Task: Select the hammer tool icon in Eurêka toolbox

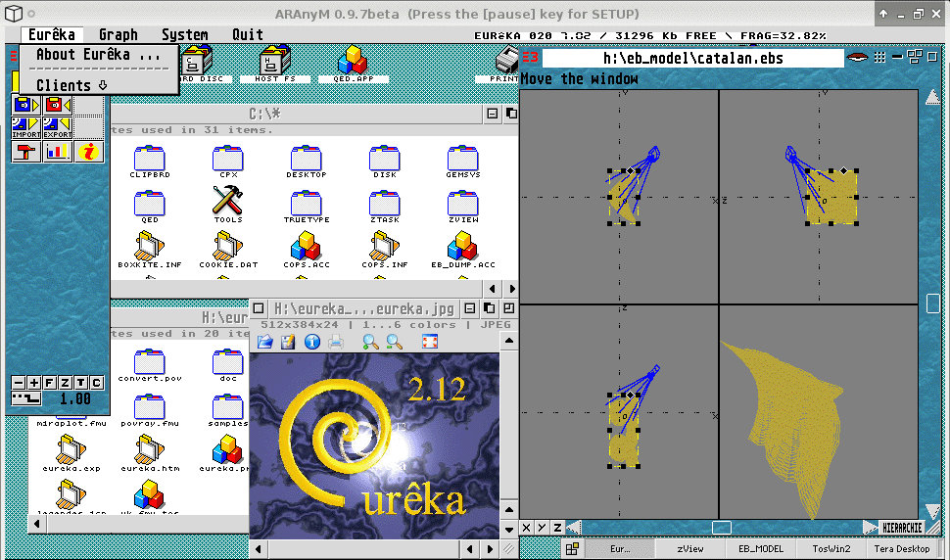Action: [x=26, y=152]
